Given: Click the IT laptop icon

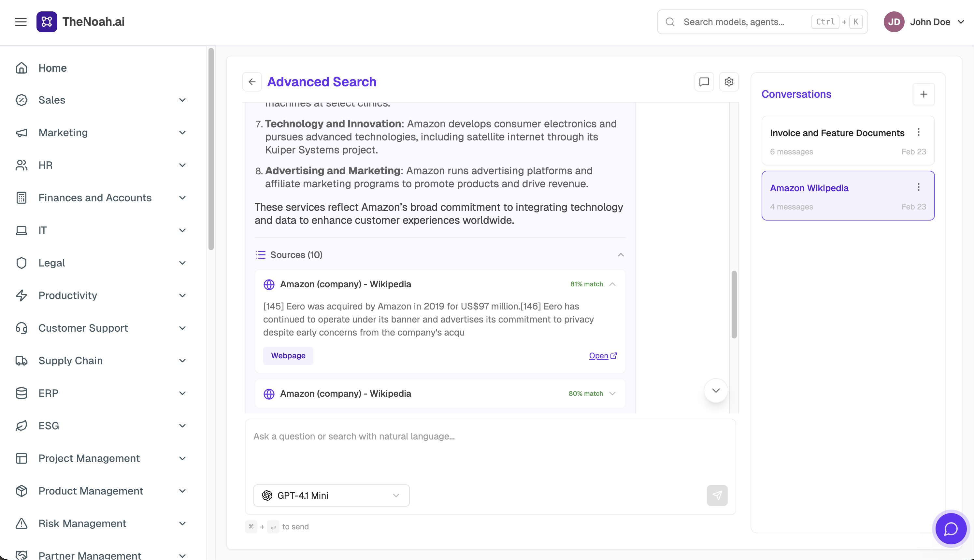Looking at the screenshot, I should 21,230.
